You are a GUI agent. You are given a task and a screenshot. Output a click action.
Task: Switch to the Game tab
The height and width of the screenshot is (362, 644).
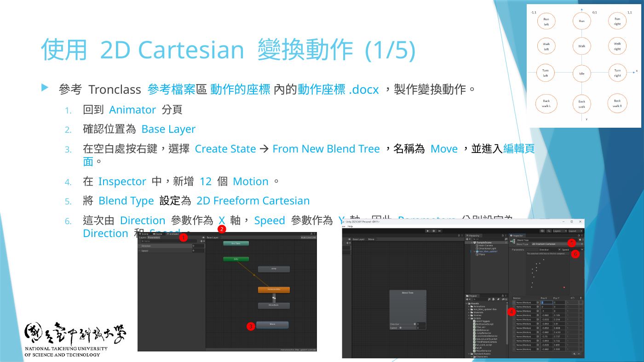click(x=158, y=234)
